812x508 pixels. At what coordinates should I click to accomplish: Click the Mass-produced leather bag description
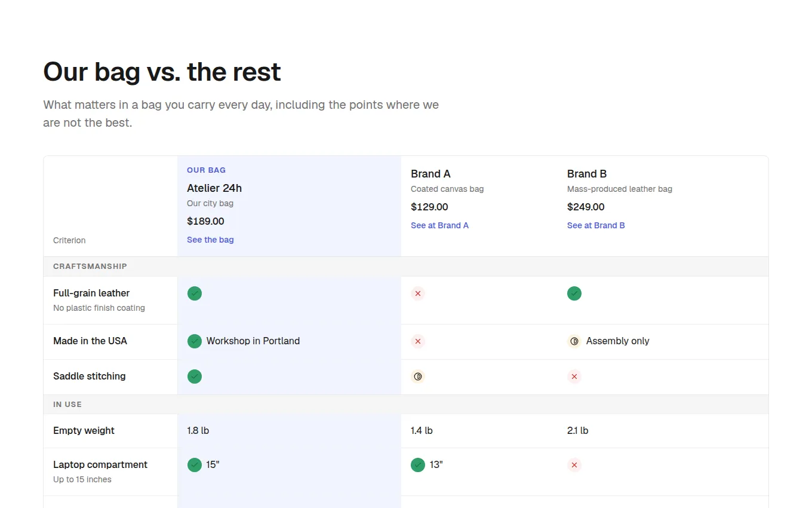620,189
